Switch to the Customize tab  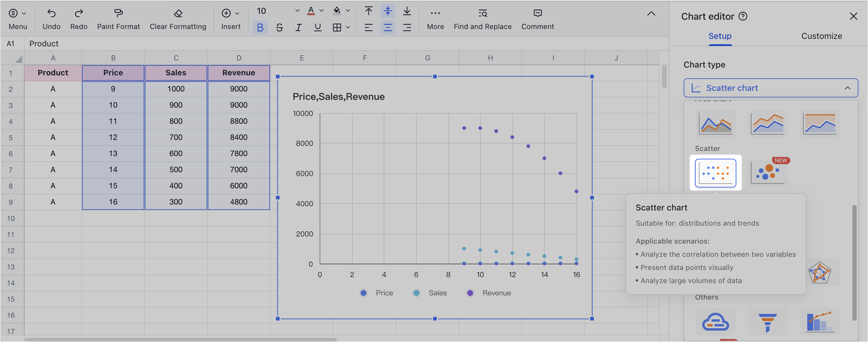pyautogui.click(x=822, y=36)
